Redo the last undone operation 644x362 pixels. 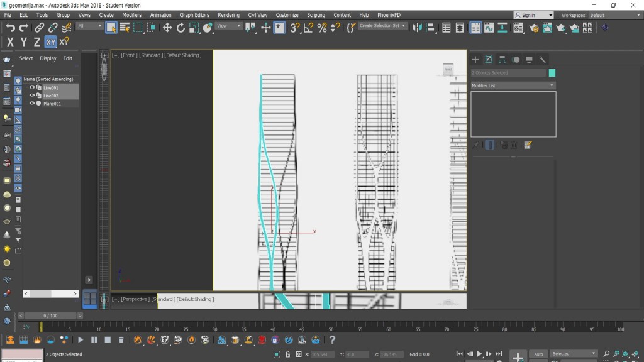click(24, 28)
